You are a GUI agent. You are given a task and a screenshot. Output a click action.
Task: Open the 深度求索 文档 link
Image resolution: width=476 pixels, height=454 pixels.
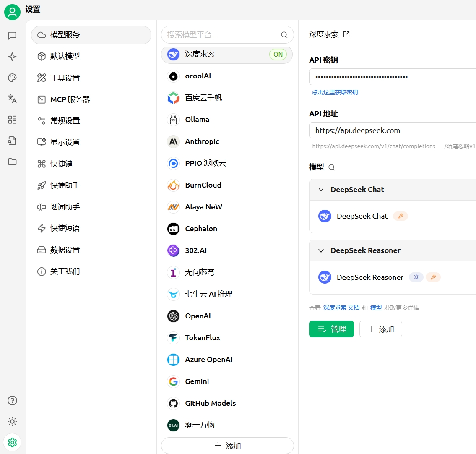tap(341, 308)
